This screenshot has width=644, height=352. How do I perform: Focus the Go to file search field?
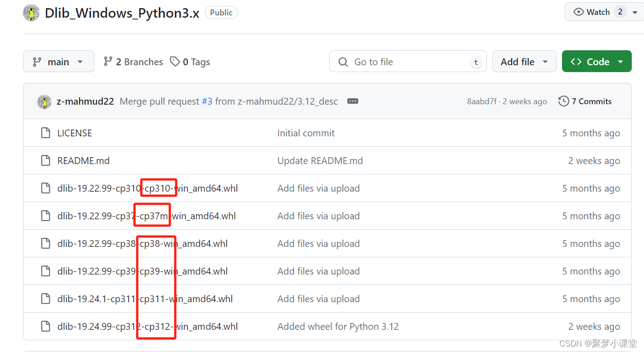pos(408,61)
